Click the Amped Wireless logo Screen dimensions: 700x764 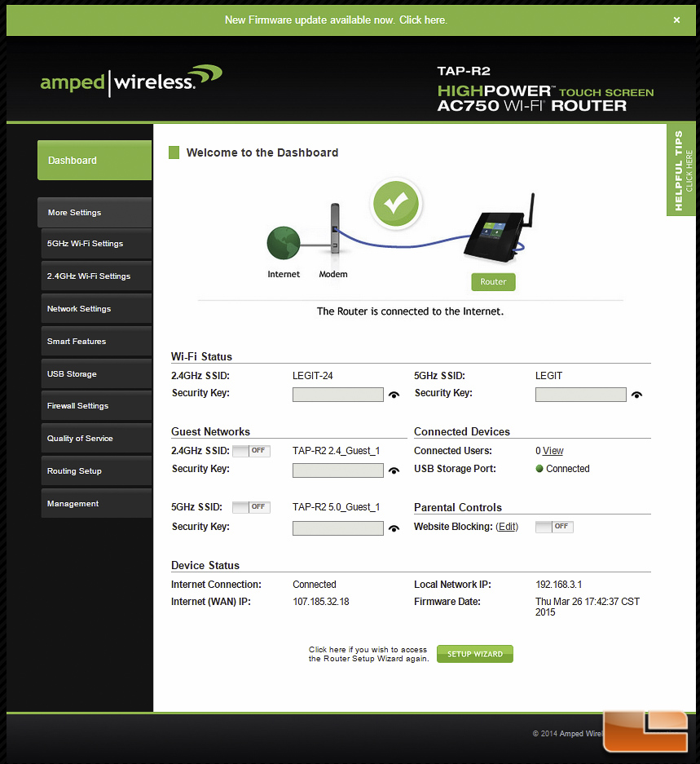(x=131, y=82)
